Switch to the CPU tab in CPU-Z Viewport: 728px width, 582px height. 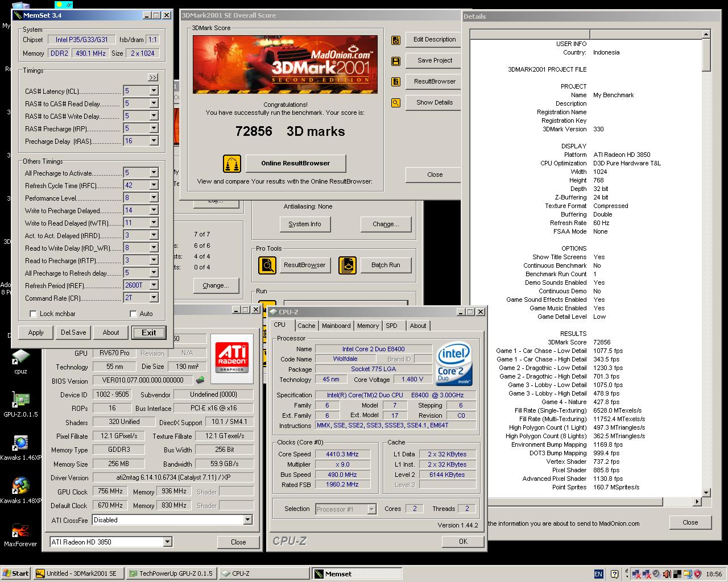click(280, 325)
